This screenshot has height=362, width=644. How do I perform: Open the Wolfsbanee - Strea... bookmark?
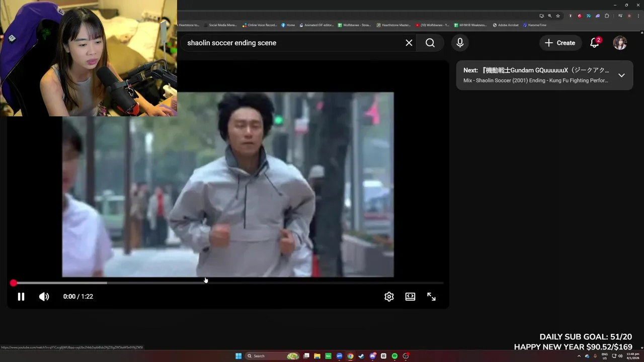pos(355,25)
